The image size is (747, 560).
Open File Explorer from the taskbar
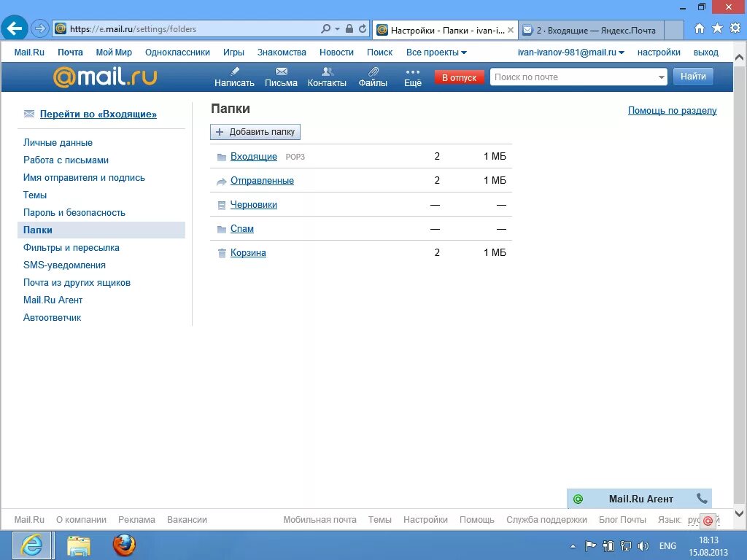[x=79, y=545]
